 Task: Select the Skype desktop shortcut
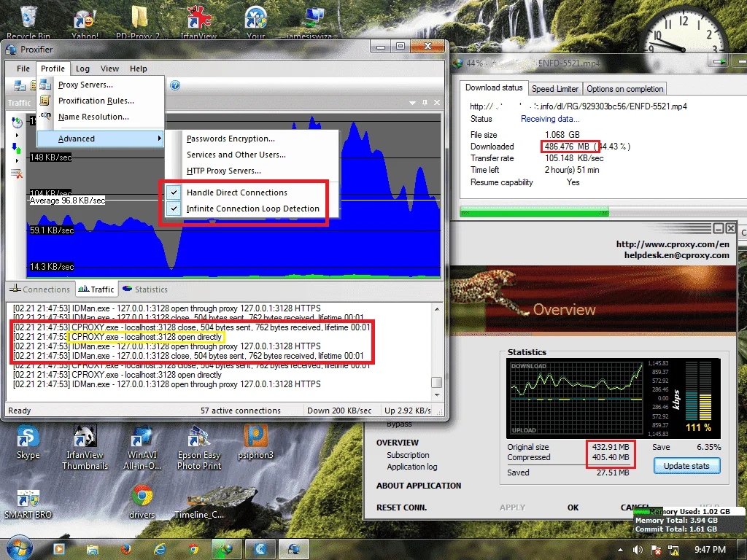coord(28,443)
